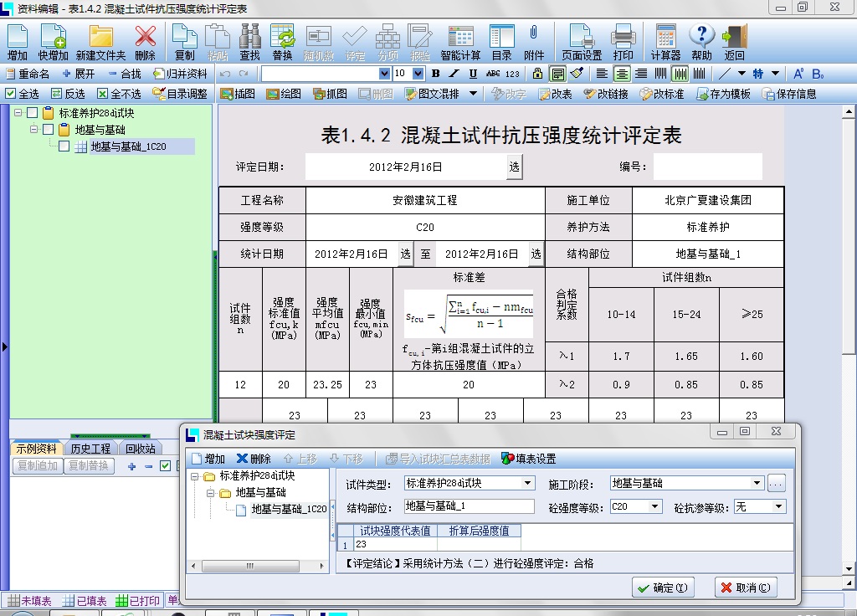The width and height of the screenshot is (857, 616).
Task: Click the 附件 paperclip attachment icon
Action: [533, 42]
